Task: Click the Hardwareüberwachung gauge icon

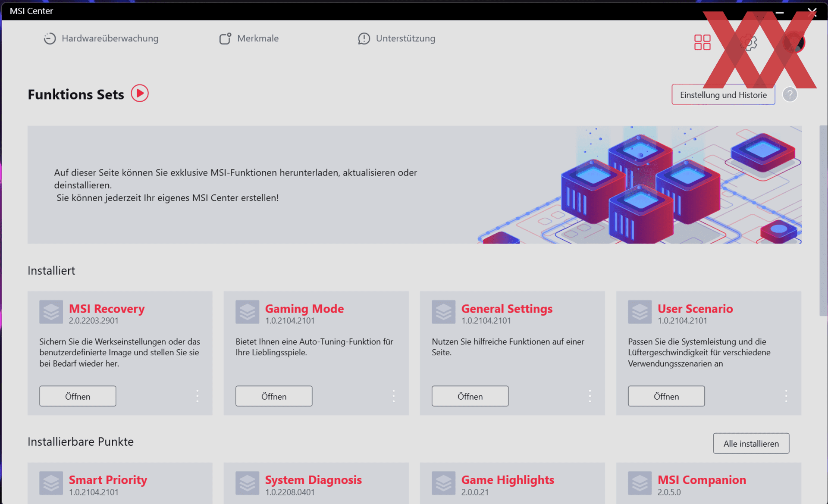Action: 50,38
